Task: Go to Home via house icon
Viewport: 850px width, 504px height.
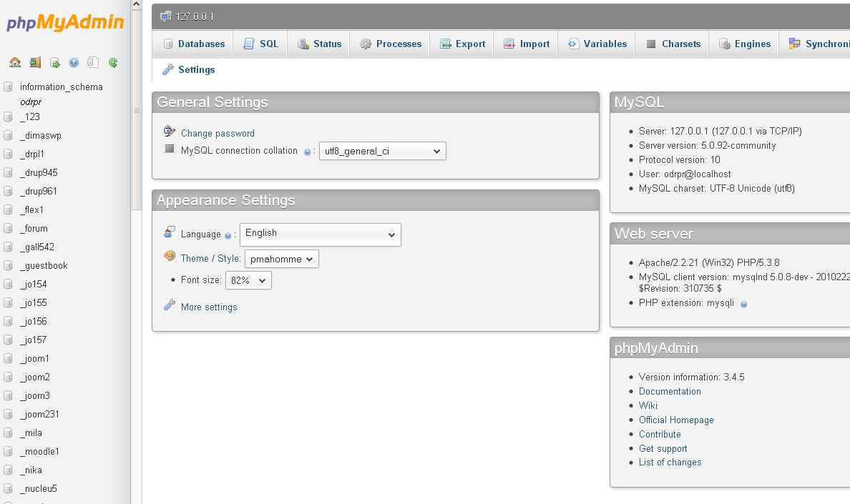Action: (15, 62)
